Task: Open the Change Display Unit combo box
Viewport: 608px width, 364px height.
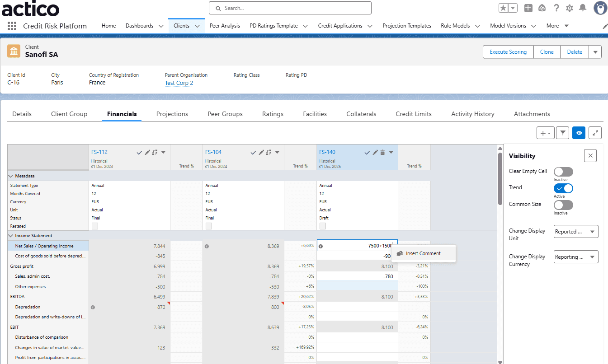Action: (x=576, y=232)
